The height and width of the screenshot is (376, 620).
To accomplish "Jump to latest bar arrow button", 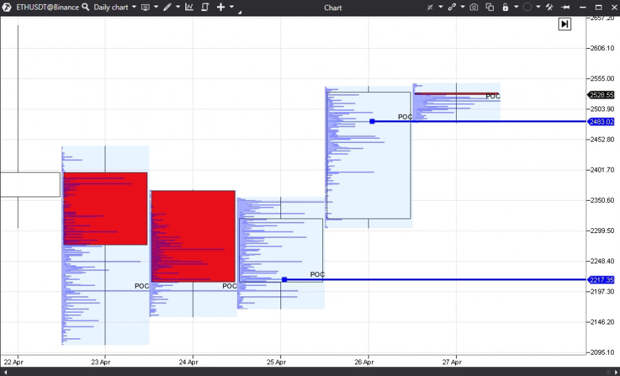I will pyautogui.click(x=565, y=24).
